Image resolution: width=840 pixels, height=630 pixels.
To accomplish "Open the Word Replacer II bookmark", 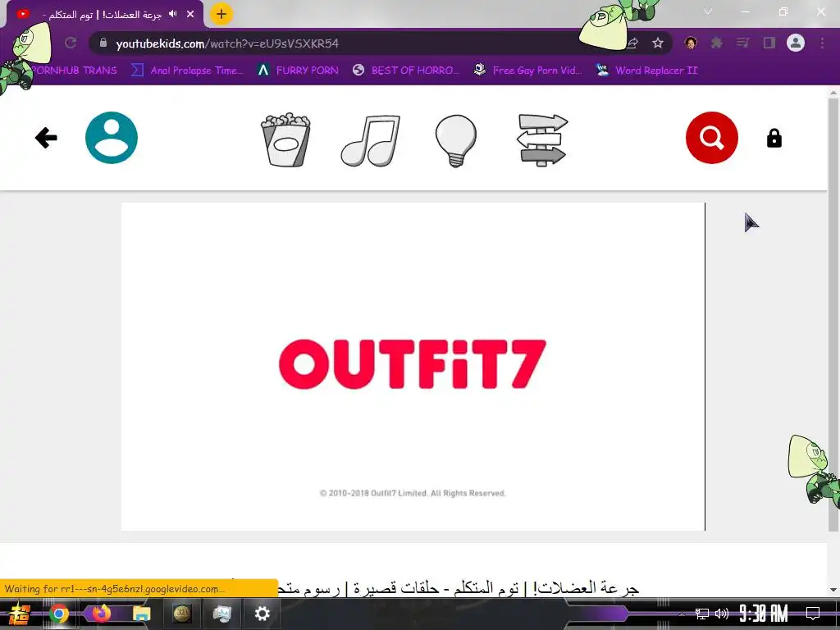I will pos(646,71).
